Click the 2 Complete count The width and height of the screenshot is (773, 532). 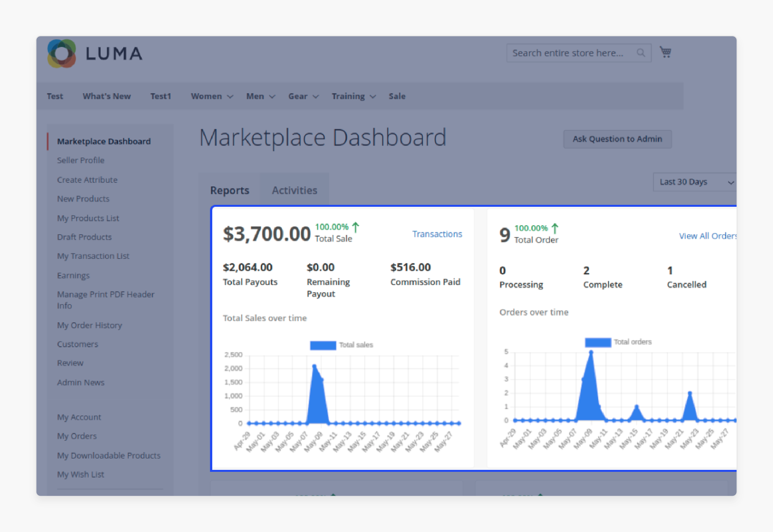pos(586,270)
